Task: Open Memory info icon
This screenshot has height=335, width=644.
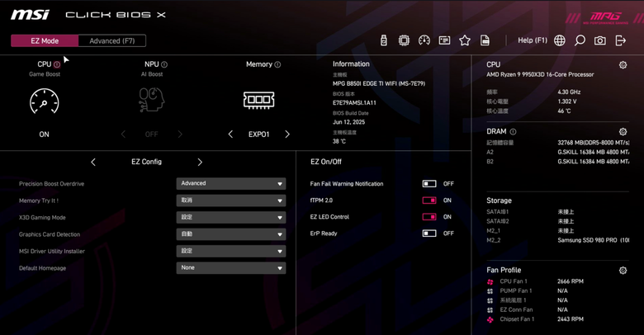Action: pos(277,64)
